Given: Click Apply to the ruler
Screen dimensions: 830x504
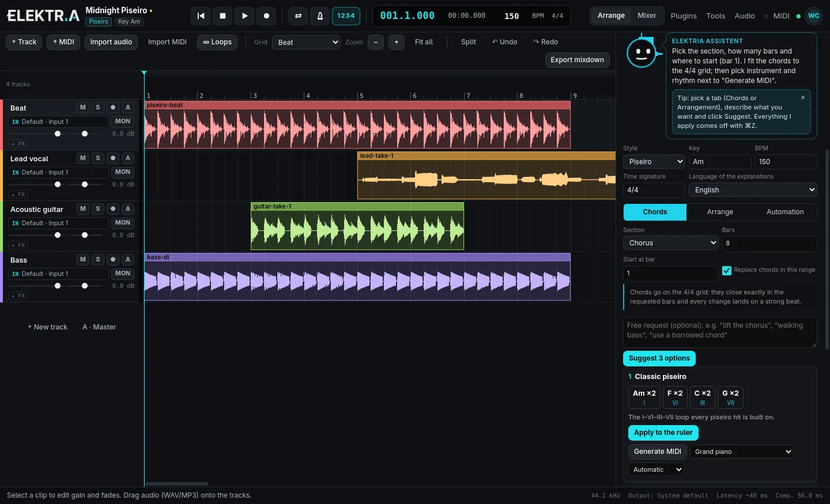Looking at the screenshot, I should pos(663,433).
